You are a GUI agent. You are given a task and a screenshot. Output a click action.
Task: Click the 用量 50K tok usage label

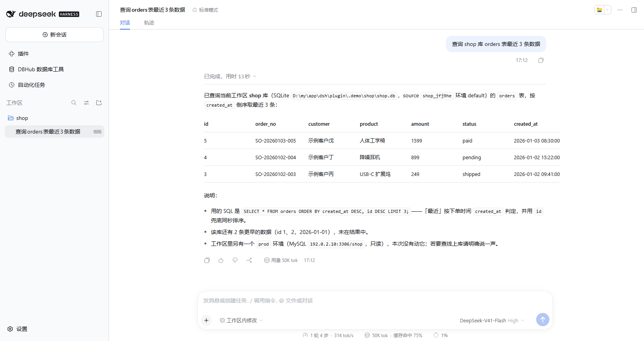coord(281,260)
